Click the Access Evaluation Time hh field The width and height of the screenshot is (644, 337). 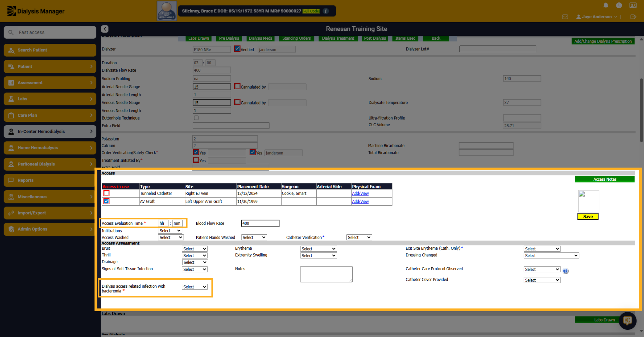163,223
